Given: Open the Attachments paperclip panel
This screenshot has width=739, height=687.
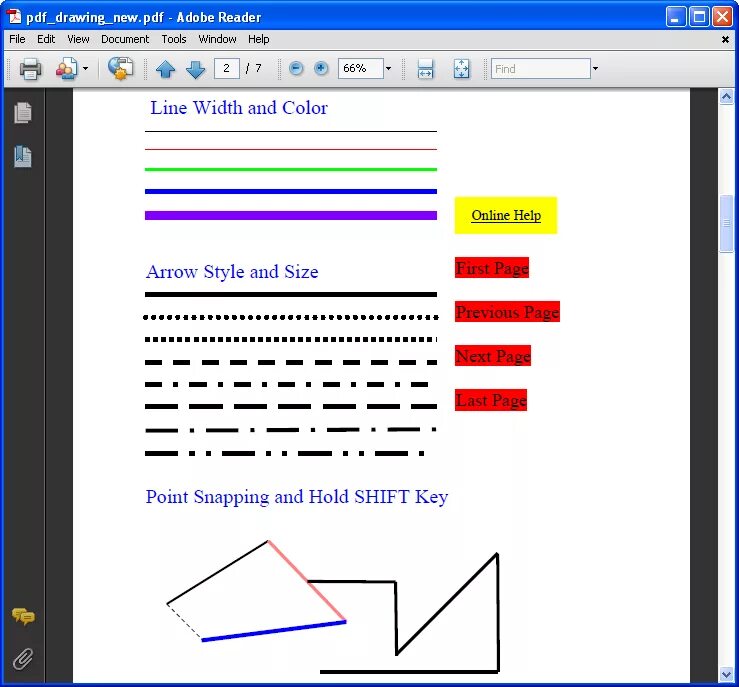Looking at the screenshot, I should (23, 659).
